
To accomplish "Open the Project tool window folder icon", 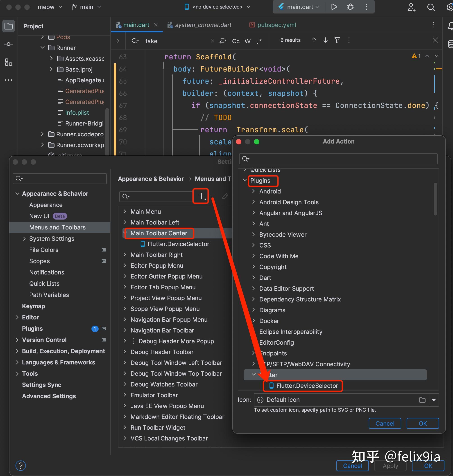I will [9, 26].
